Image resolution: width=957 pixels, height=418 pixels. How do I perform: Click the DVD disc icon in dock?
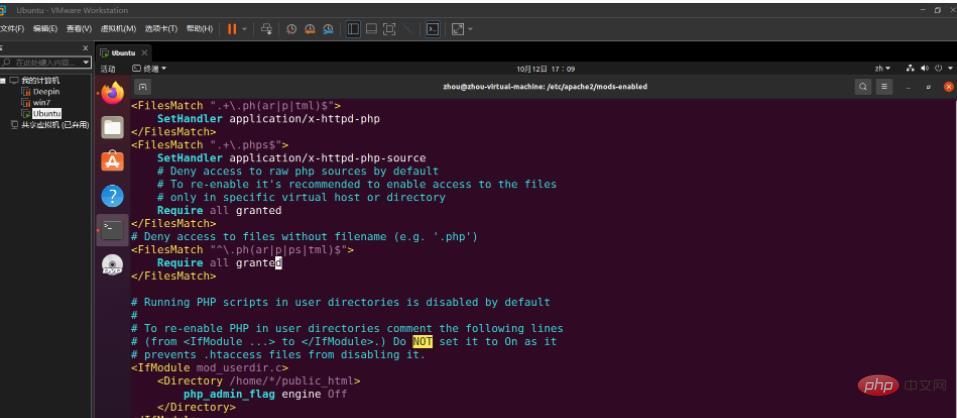pyautogui.click(x=112, y=265)
